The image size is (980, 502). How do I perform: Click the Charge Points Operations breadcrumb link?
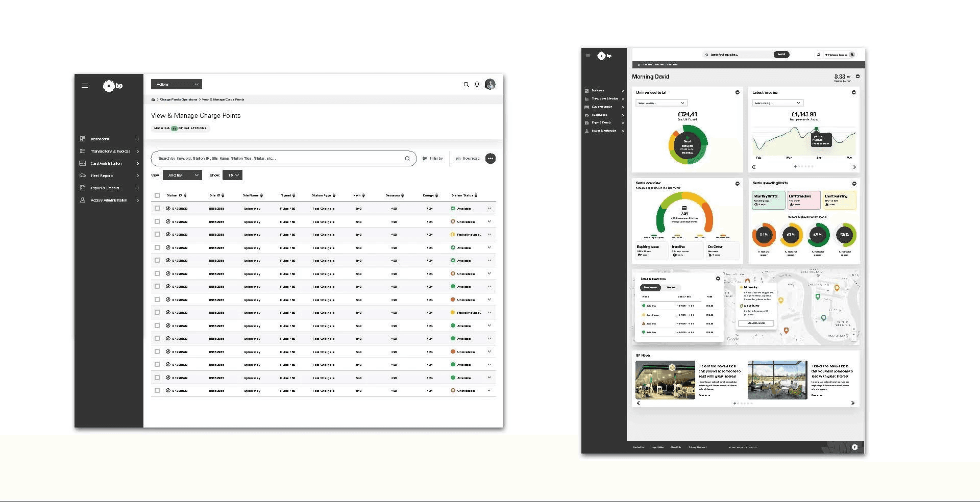[179, 99]
